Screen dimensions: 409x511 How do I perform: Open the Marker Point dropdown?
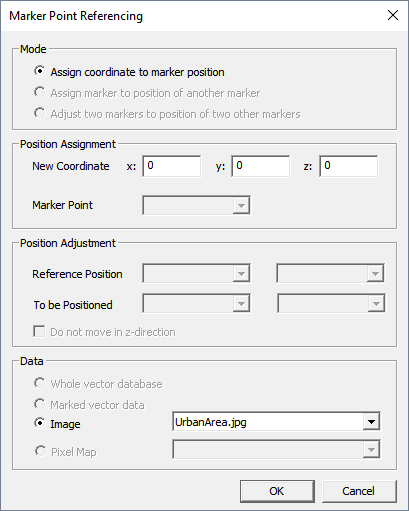(x=196, y=205)
